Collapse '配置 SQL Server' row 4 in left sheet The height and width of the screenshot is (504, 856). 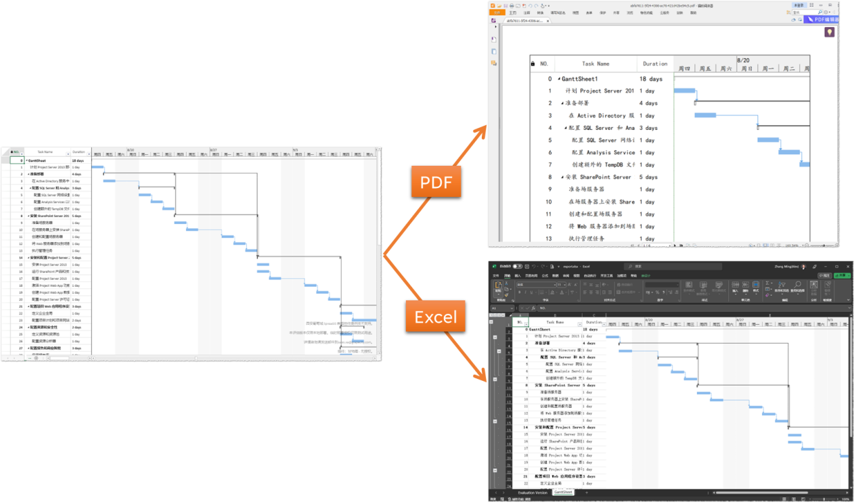point(30,188)
